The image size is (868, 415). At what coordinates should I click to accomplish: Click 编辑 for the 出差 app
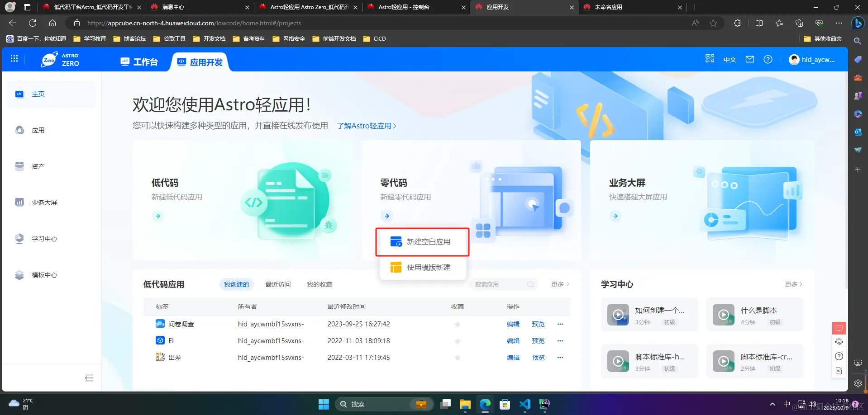click(513, 358)
